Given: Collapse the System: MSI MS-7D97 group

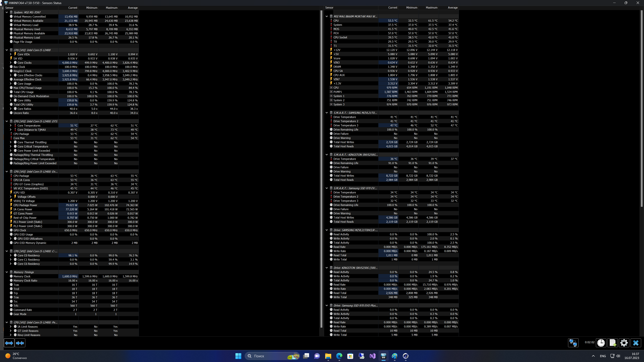Looking at the screenshot, I should coord(7,12).
